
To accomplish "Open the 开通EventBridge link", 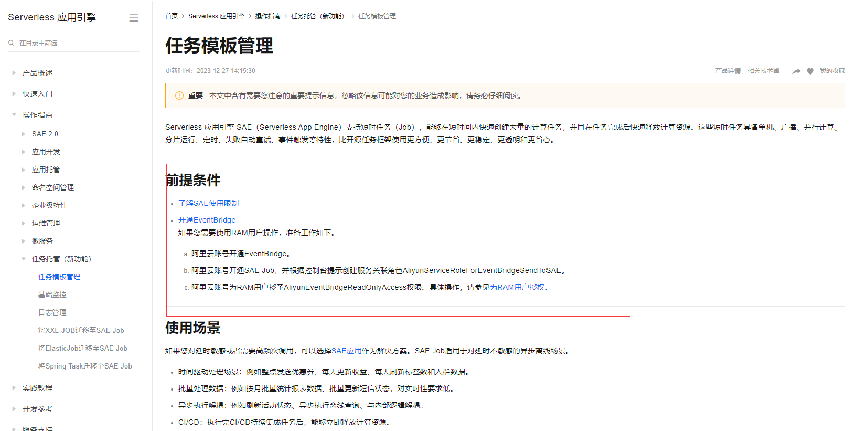I will [207, 220].
